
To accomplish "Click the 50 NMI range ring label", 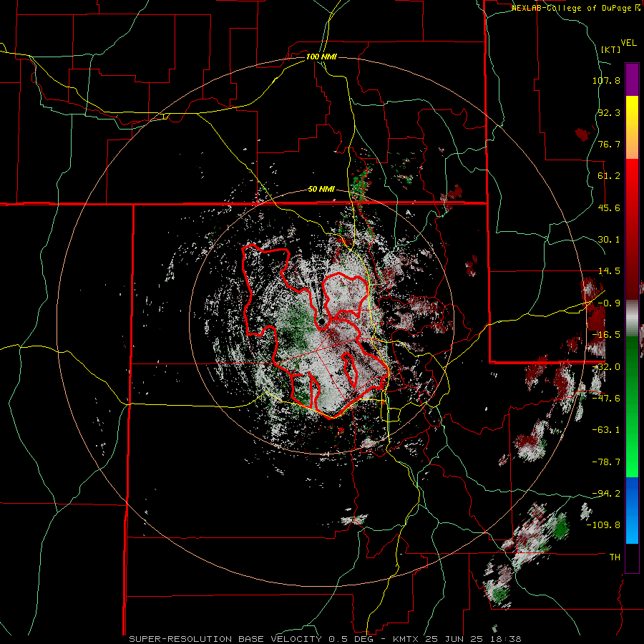I will pyautogui.click(x=321, y=189).
